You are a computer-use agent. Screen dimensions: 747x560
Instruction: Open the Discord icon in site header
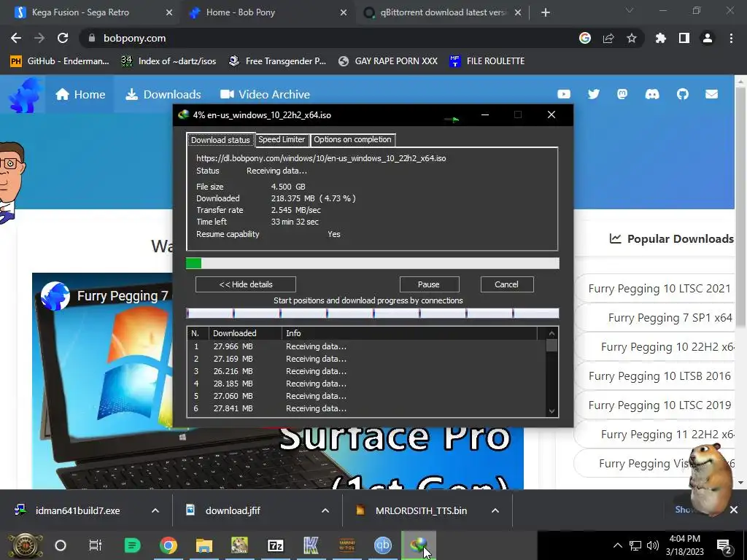pyautogui.click(x=651, y=94)
